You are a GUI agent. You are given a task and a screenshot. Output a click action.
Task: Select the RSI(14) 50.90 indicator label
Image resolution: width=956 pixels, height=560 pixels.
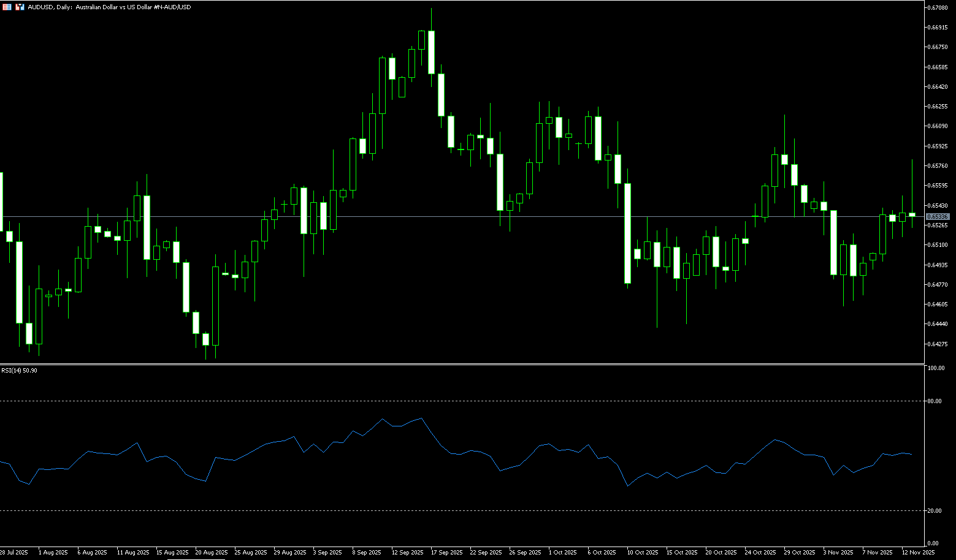(19, 371)
